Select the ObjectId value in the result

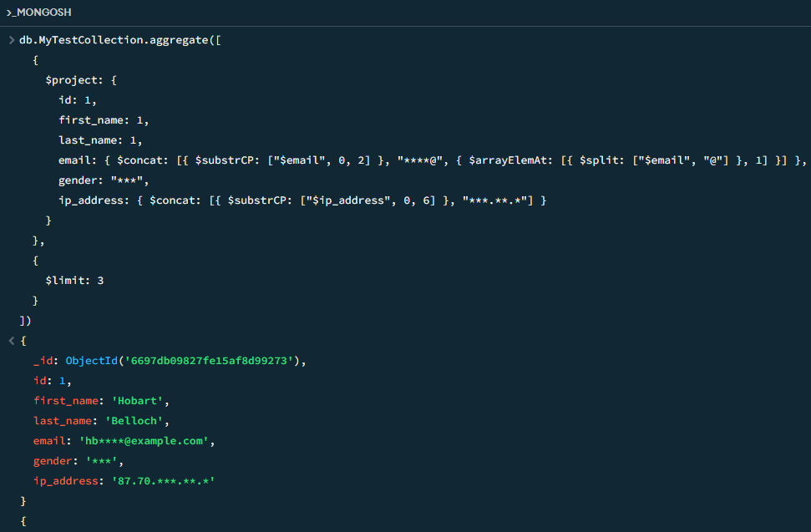click(x=183, y=361)
